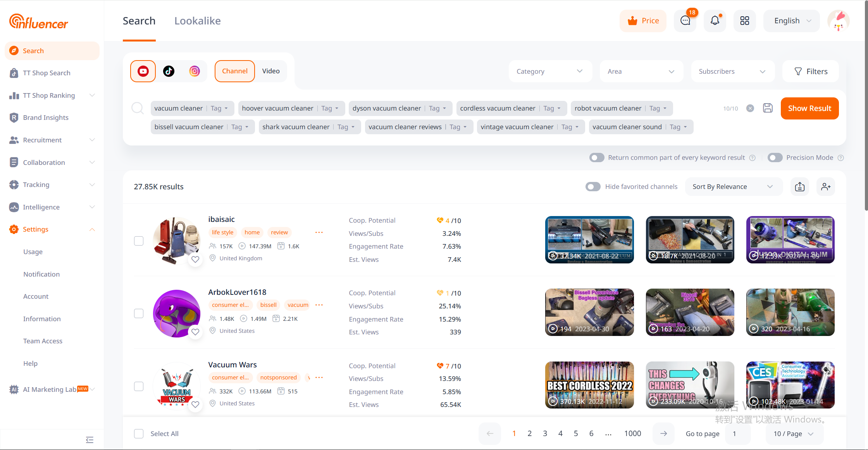Open the English language dropdown

[792, 21]
